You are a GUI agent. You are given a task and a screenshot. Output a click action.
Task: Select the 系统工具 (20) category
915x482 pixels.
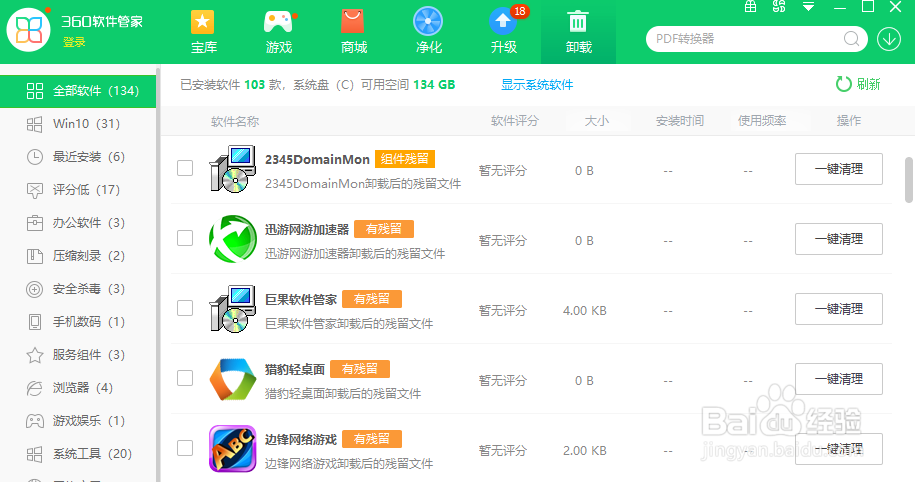(x=78, y=453)
